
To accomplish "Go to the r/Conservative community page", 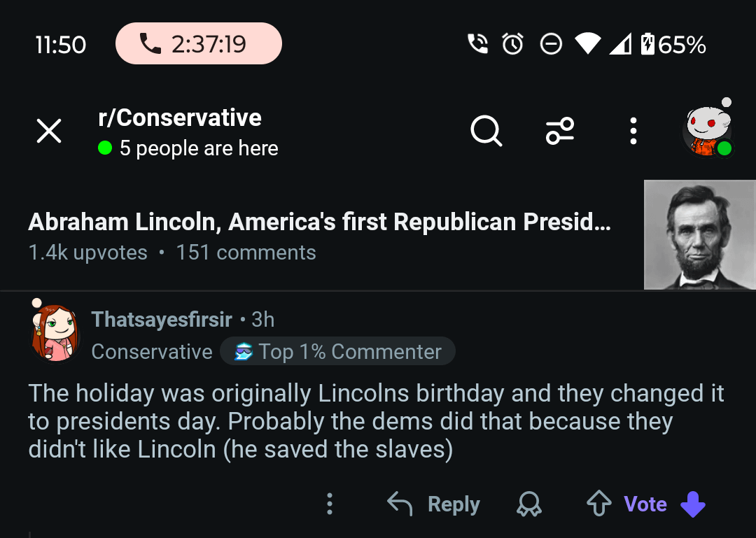I will tap(180, 118).
